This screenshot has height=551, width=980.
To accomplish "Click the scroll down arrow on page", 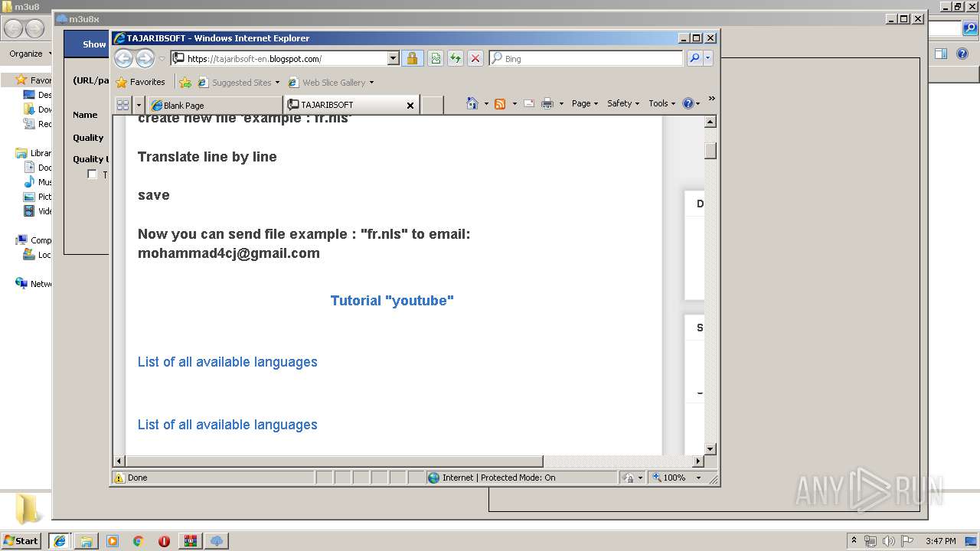I will point(710,448).
